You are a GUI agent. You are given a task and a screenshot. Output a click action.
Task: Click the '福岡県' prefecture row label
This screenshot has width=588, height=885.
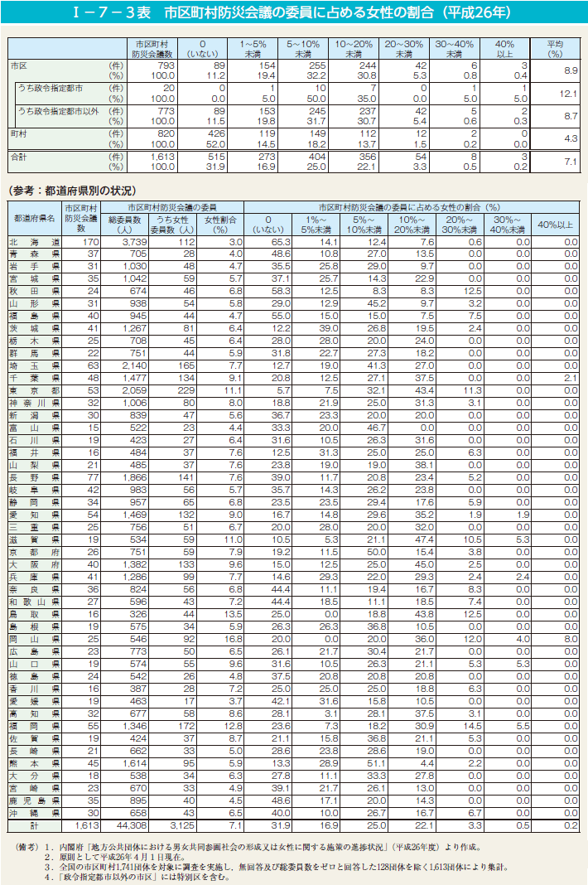pyautogui.click(x=35, y=726)
